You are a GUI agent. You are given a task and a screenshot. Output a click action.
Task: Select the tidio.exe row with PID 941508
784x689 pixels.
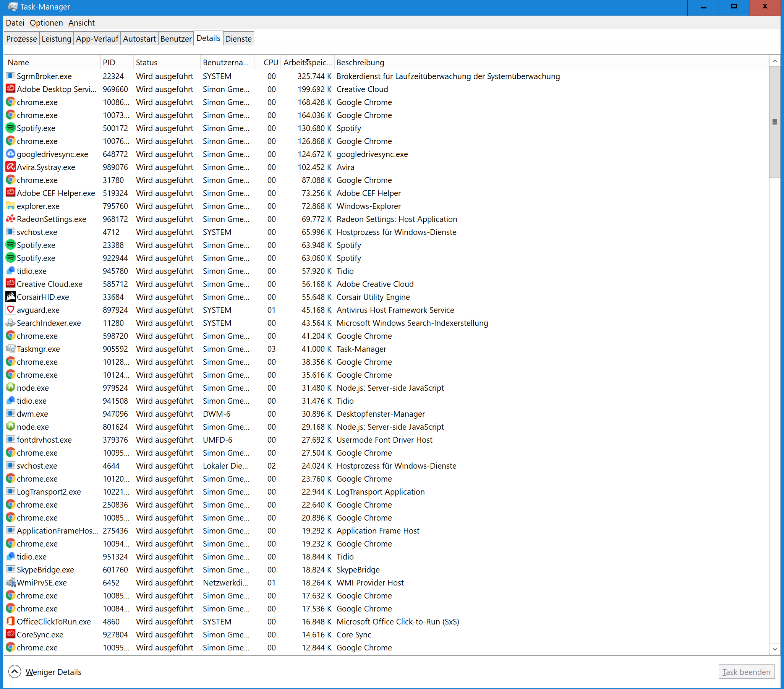pyautogui.click(x=386, y=401)
